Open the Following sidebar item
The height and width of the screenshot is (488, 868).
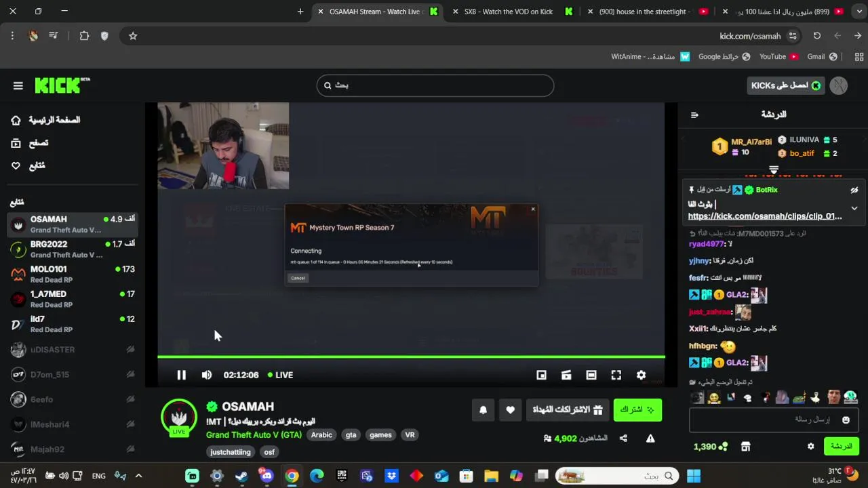(x=28, y=165)
